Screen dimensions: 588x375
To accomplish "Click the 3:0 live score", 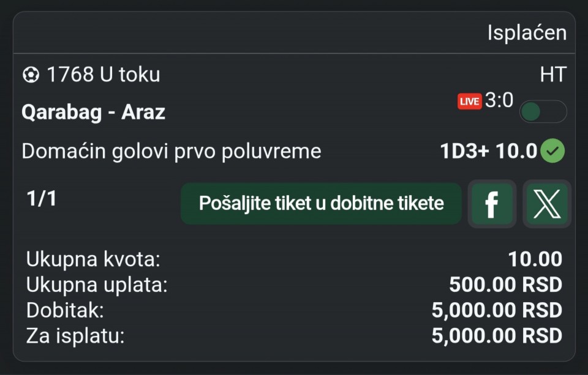I will [x=499, y=100].
